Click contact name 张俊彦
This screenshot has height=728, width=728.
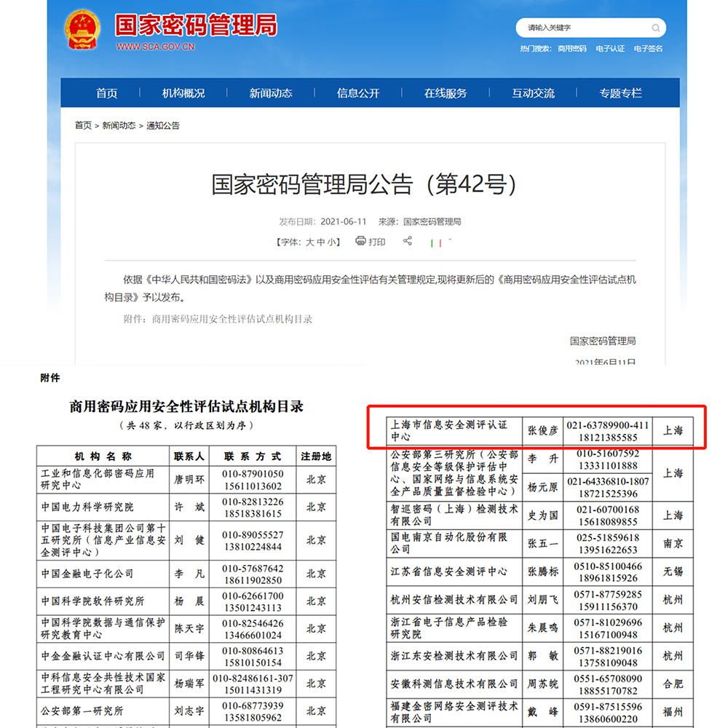click(543, 431)
